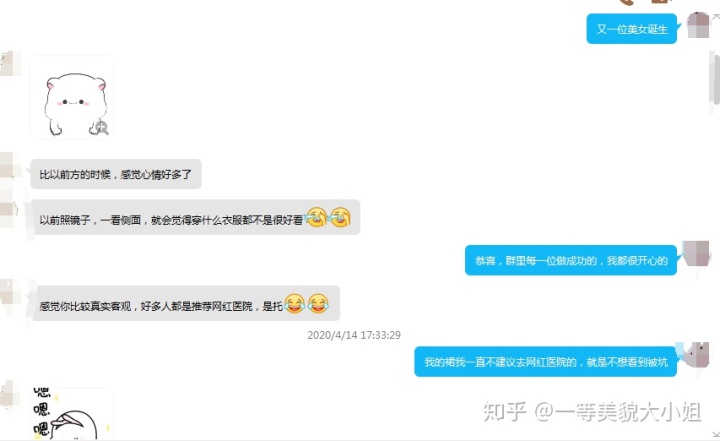Select the message 感觉你比较真实客观
This screenshot has width=720, height=441.
(x=185, y=303)
